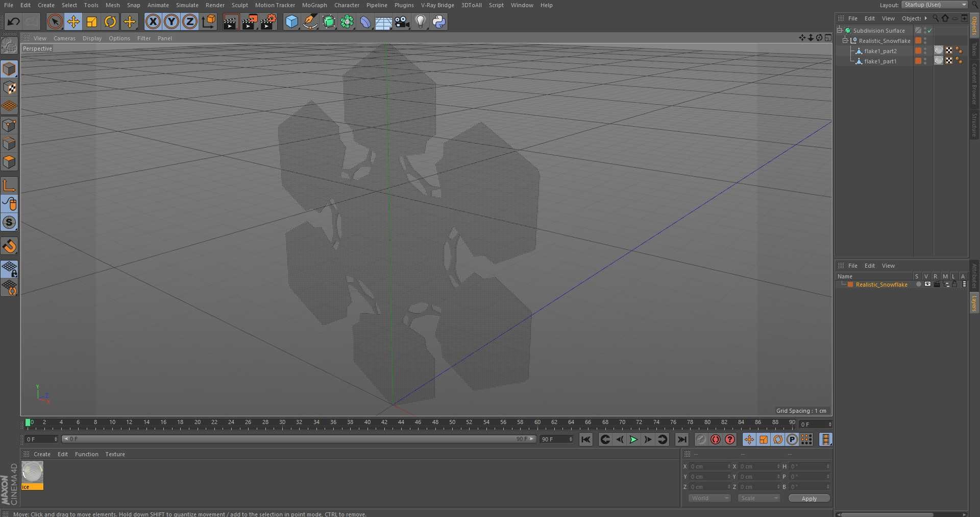Select flake1_part2 object
980x517 pixels.
point(880,51)
